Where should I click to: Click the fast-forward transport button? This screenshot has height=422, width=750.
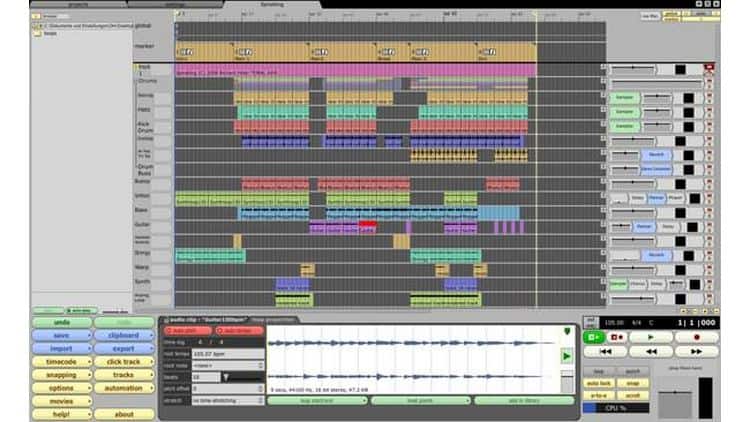(696, 352)
